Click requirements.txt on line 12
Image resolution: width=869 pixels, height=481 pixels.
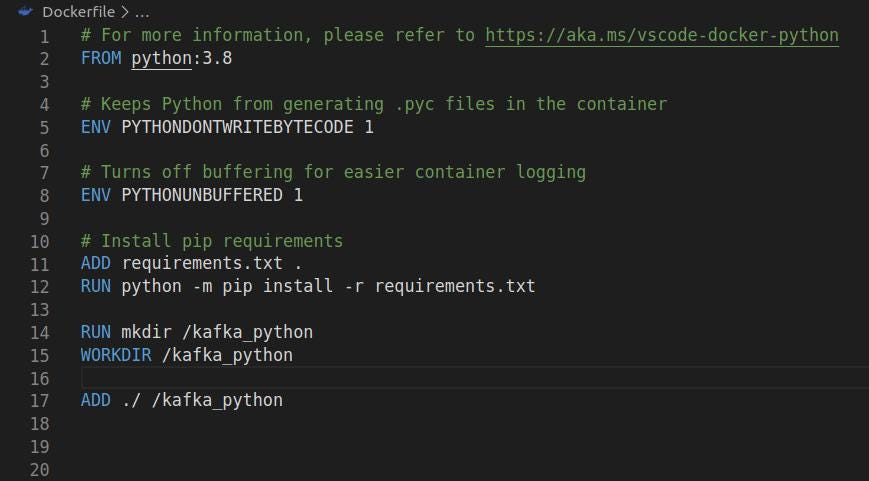pyautogui.click(x=455, y=286)
